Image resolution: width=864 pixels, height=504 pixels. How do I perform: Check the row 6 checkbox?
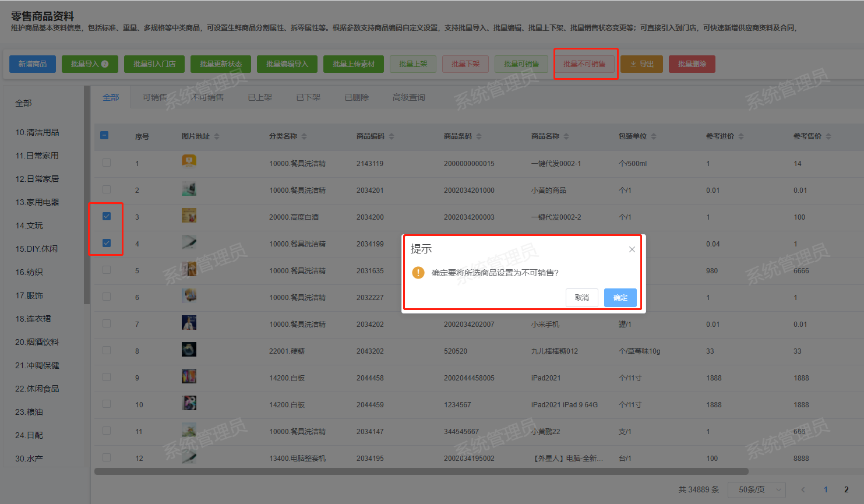pos(107,297)
